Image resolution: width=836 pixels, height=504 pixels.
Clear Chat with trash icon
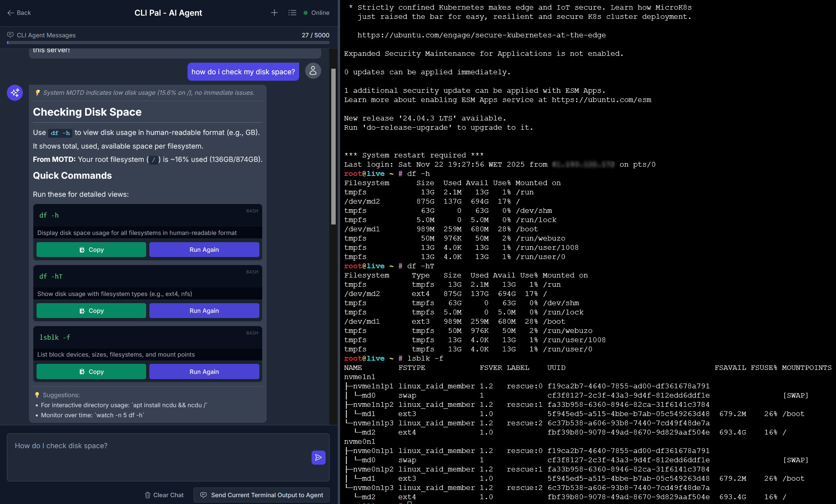[164, 495]
